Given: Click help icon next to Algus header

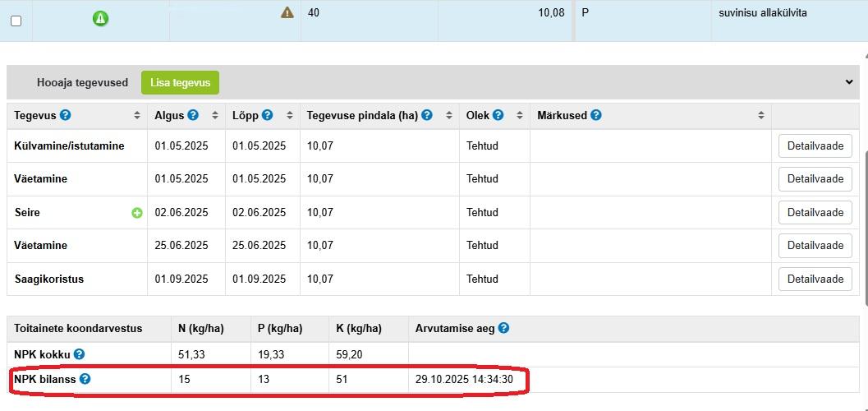Looking at the screenshot, I should [x=193, y=115].
